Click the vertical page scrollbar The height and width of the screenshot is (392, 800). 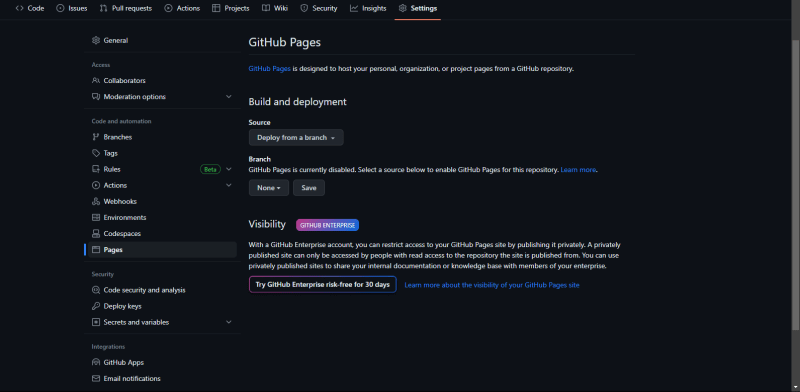(x=795, y=184)
